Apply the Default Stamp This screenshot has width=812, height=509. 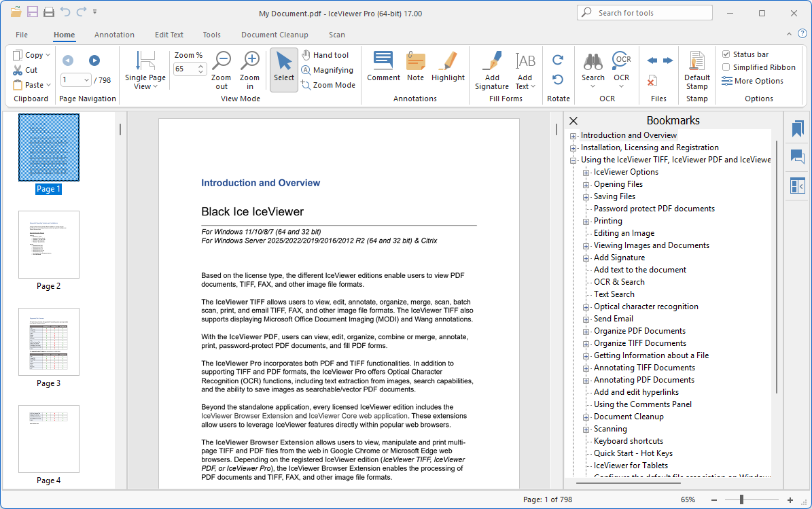[x=696, y=63]
